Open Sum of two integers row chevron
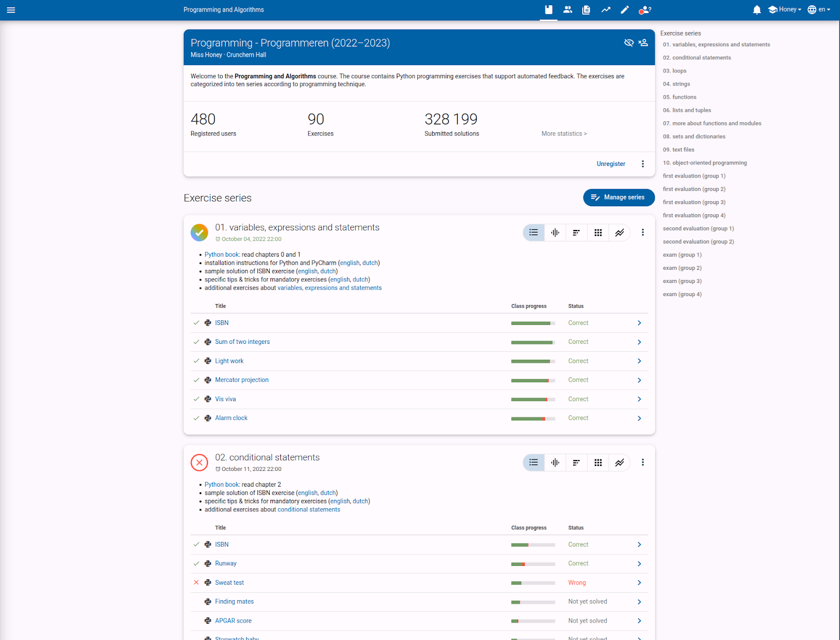Screen dimensions: 840x640 tap(639, 342)
